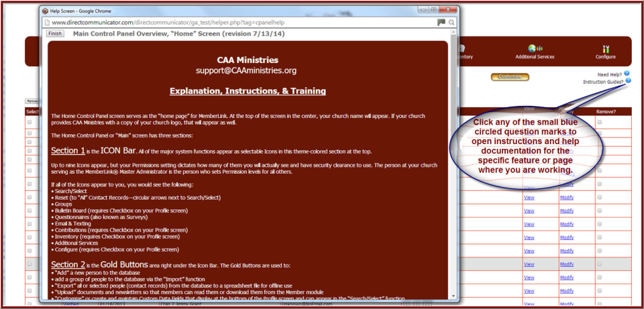This screenshot has height=309, width=644.
Task: Tick the Remove? checkbox in the gray highlighted row
Action: pos(600,264)
